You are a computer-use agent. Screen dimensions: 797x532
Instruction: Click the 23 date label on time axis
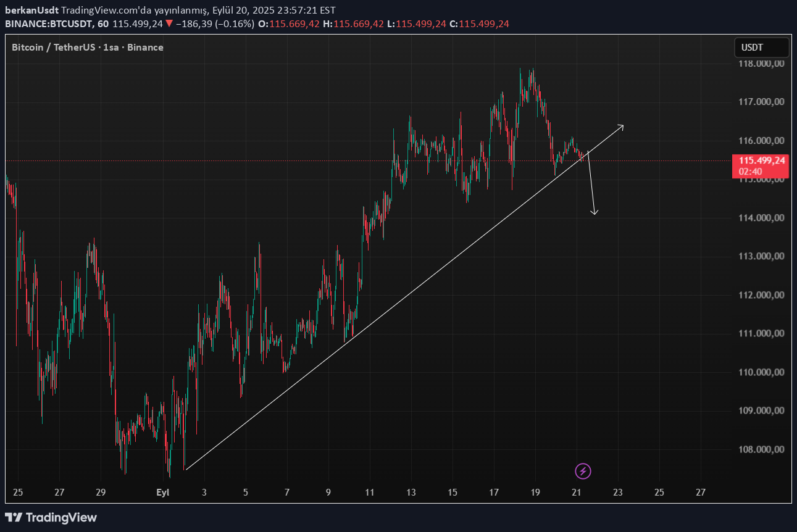click(x=618, y=493)
